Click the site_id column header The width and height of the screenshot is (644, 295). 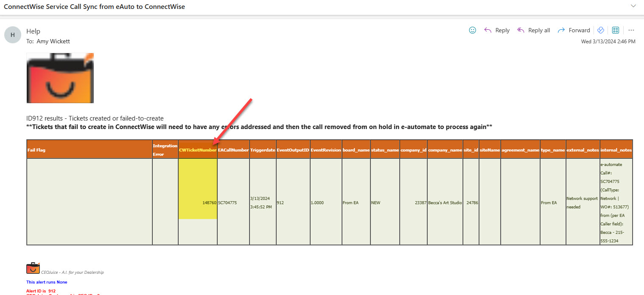coord(471,150)
